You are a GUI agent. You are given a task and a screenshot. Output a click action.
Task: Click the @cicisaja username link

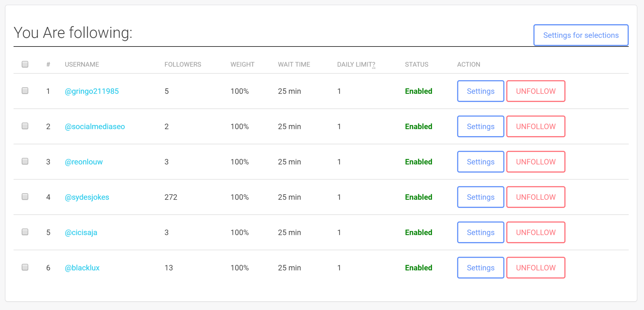(81, 232)
